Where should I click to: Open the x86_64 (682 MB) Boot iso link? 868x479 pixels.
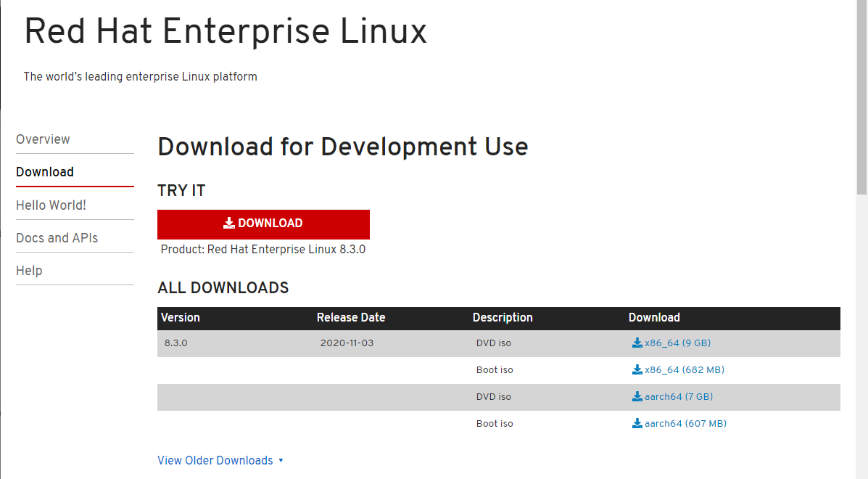tap(685, 370)
